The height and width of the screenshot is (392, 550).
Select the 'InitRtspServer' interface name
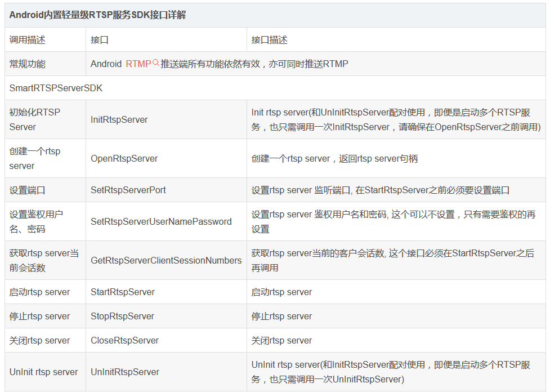119,119
